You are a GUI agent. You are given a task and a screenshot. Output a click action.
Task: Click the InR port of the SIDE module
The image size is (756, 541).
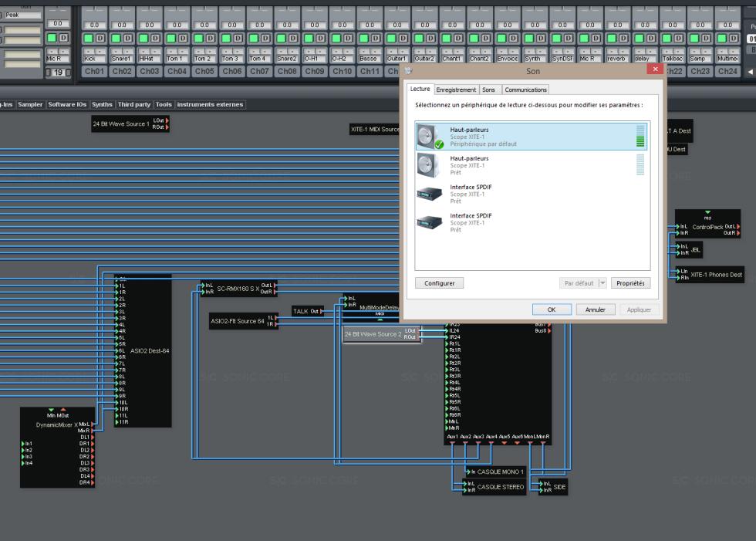tap(541, 490)
